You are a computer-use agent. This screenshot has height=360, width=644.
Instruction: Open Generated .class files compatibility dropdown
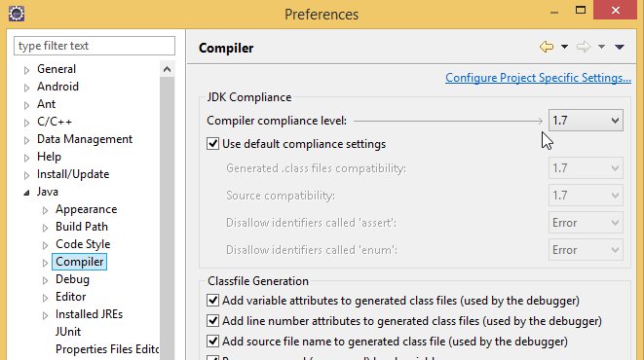point(586,168)
